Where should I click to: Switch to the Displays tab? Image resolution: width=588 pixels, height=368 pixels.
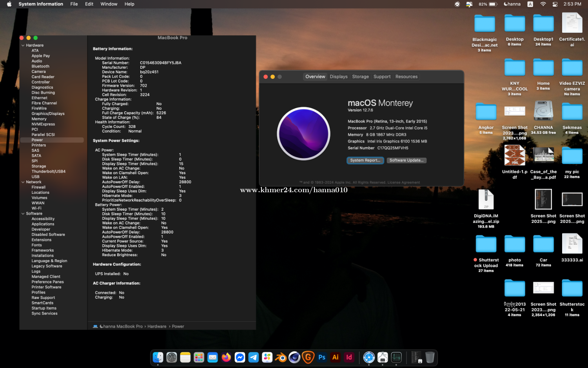tap(339, 77)
